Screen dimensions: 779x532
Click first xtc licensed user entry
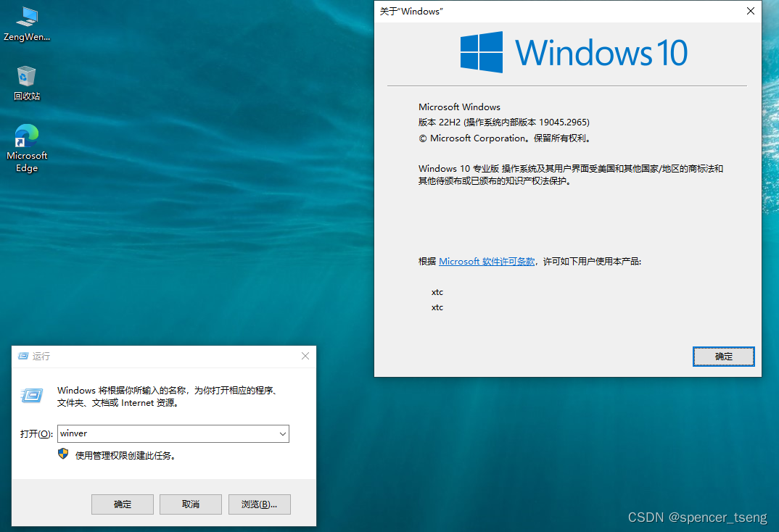pos(437,292)
